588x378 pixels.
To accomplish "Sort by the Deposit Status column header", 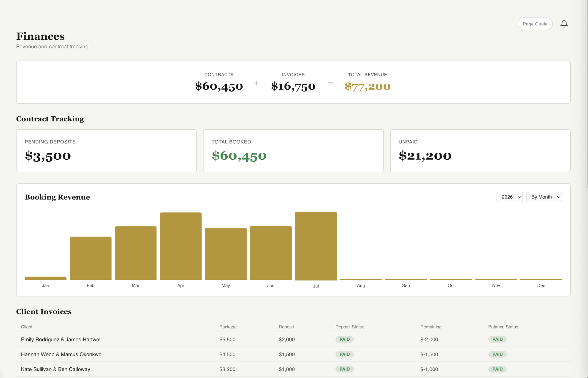I will pos(349,327).
